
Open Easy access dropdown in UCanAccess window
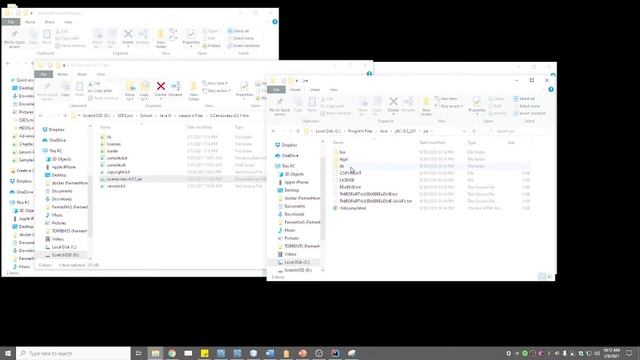[x=217, y=91]
